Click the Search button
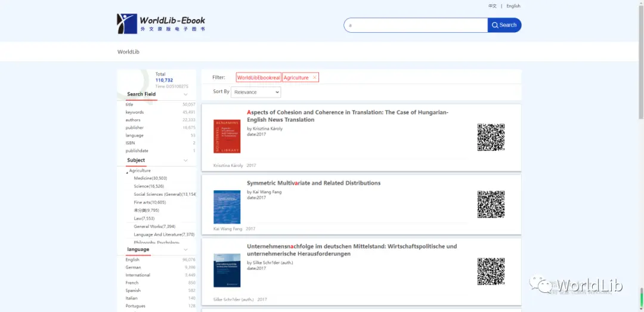Image resolution: width=644 pixels, height=312 pixels. 504,25
